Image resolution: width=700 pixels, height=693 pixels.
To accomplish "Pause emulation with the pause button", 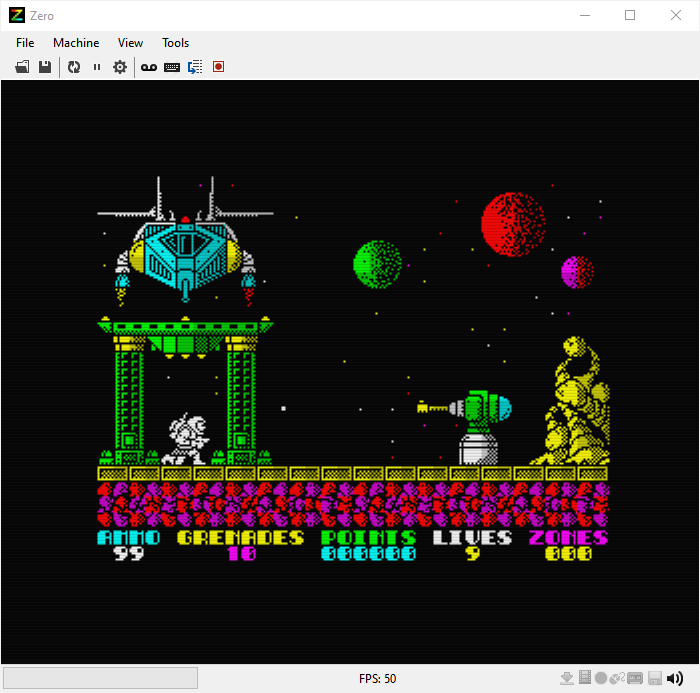I will [x=97, y=67].
